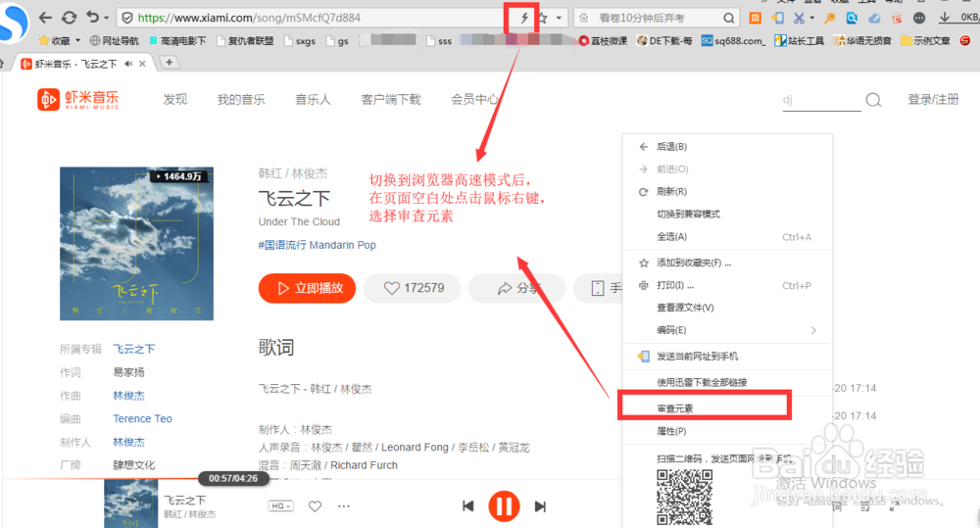Click the 立即播放 play button
Image resolution: width=980 pixels, height=528 pixels.
pos(307,288)
